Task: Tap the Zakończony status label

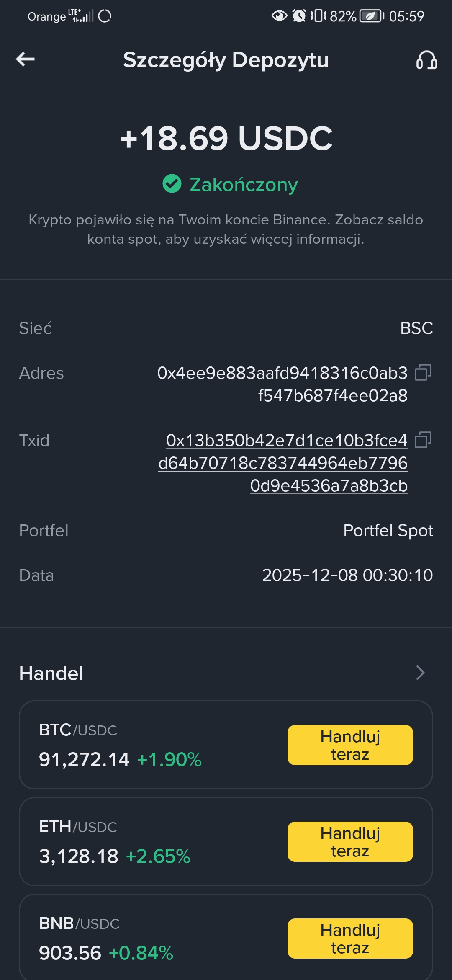Action: 244,184
